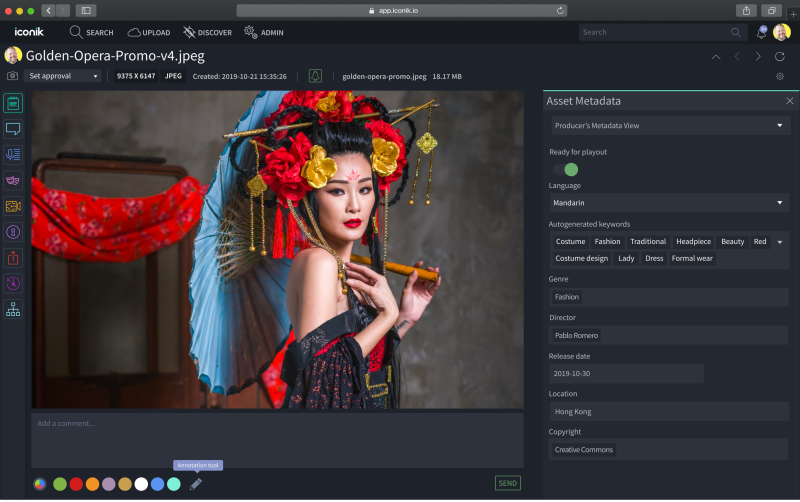Click the Lady keyword tag

(x=626, y=258)
